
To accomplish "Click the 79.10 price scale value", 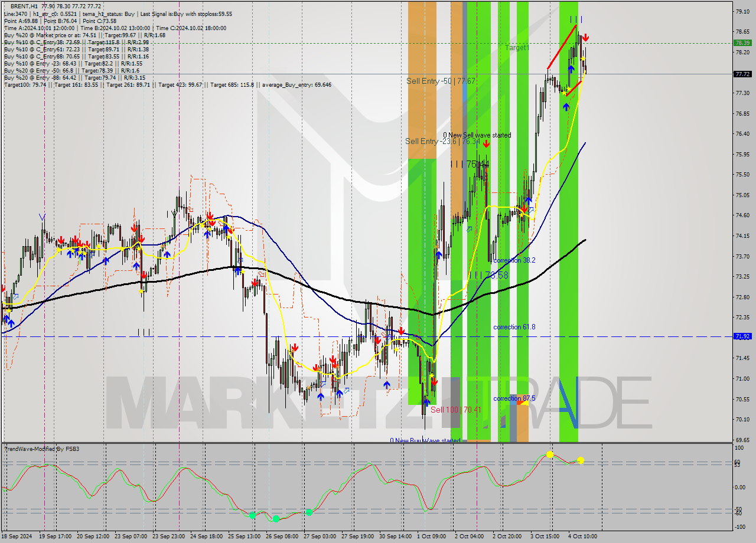I will [x=742, y=11].
